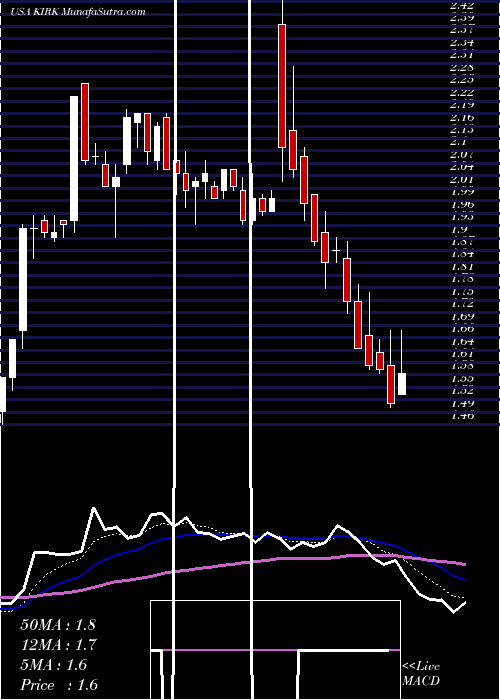Click the '50MA : 1.8' readout

point(58,625)
